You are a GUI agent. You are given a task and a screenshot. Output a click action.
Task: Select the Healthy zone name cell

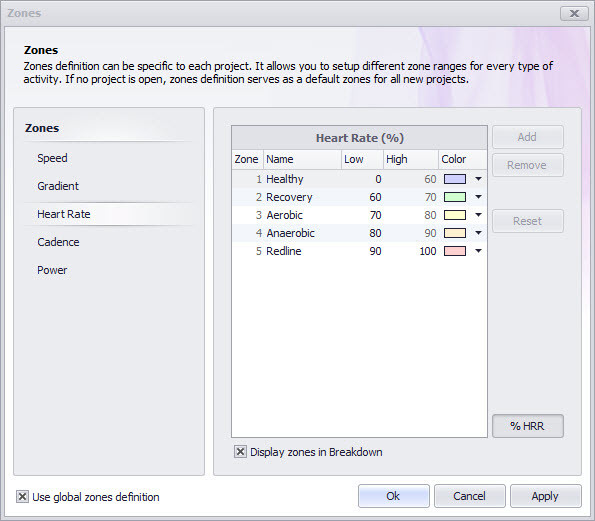pos(302,179)
